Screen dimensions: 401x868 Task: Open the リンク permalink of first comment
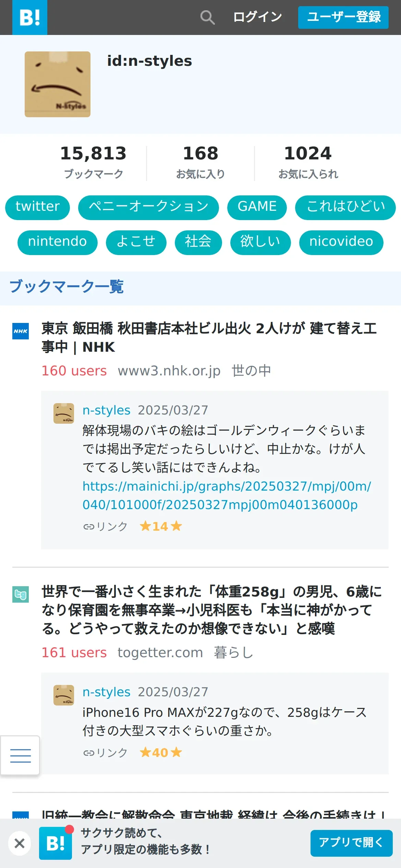(x=106, y=526)
